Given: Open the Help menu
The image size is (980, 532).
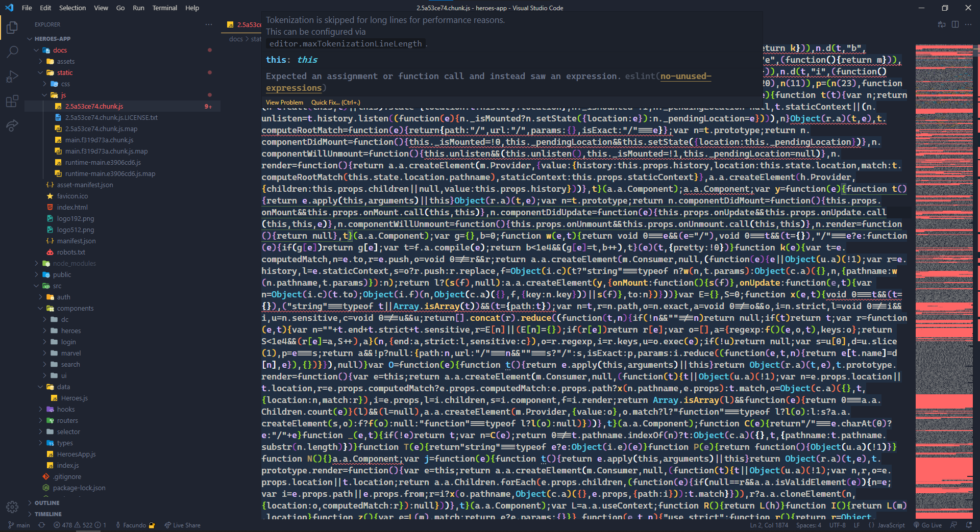Looking at the screenshot, I should [192, 8].
